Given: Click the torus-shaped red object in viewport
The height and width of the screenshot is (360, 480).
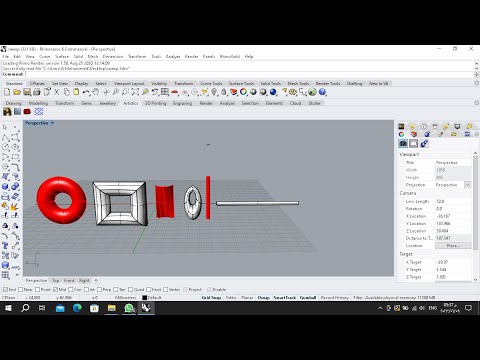Looking at the screenshot, I should 61,200.
